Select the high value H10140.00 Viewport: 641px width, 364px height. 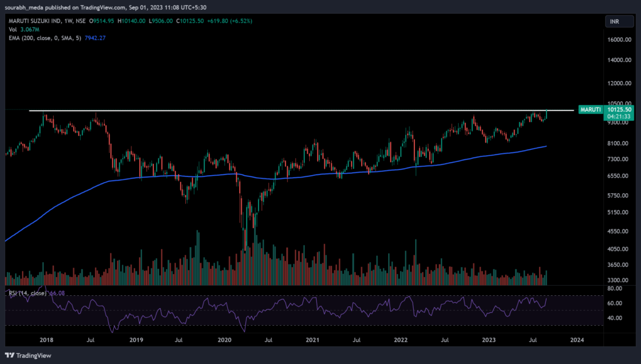(131, 21)
